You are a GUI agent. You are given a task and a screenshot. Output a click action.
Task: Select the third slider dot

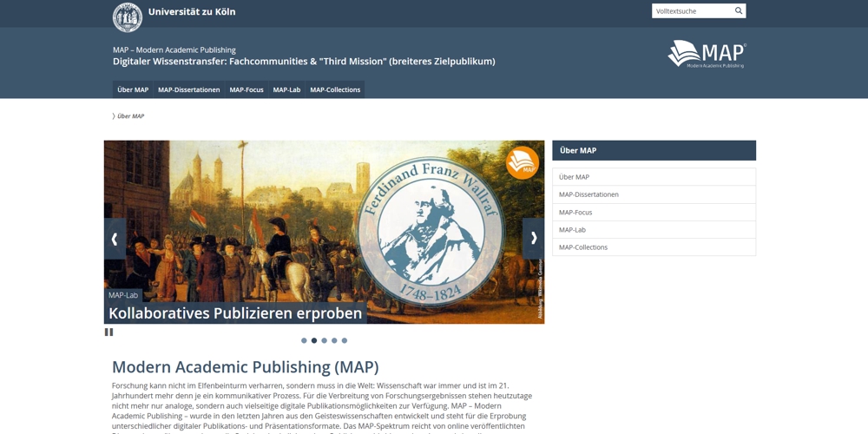point(325,340)
